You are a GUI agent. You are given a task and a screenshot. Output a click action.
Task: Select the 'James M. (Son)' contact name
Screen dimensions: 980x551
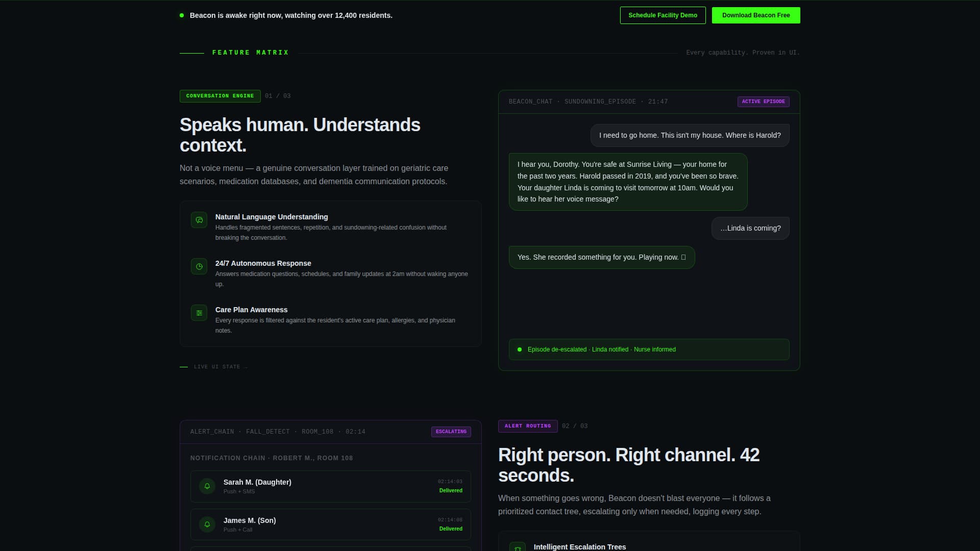[x=250, y=520]
